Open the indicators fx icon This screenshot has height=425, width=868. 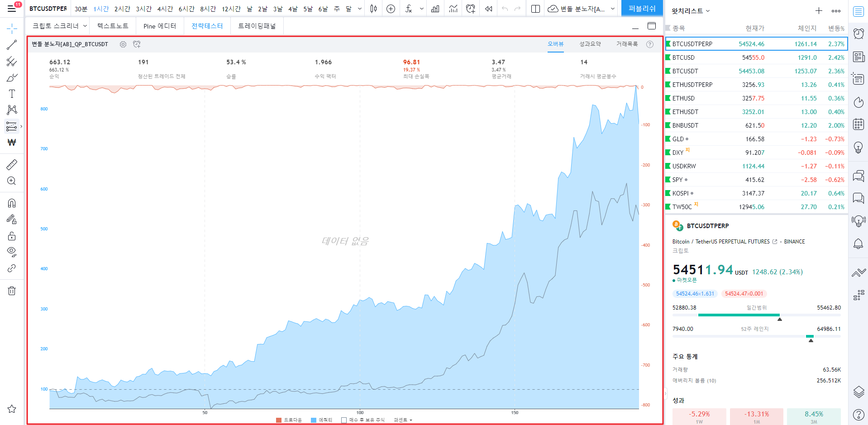[x=410, y=8]
